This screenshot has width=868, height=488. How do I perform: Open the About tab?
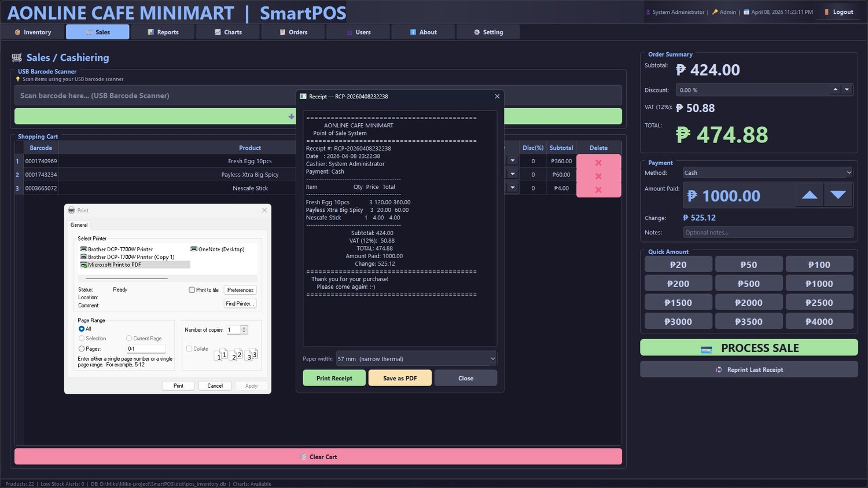pyautogui.click(x=424, y=32)
